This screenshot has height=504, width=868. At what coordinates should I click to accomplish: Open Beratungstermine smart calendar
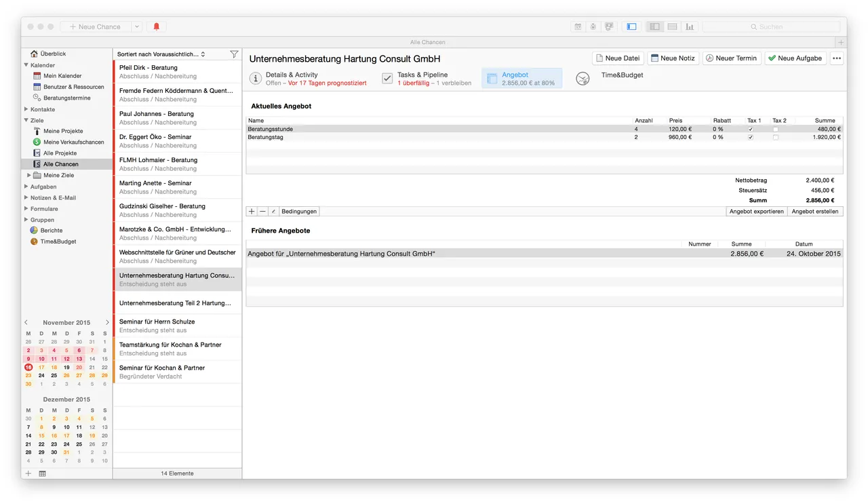pos(66,98)
